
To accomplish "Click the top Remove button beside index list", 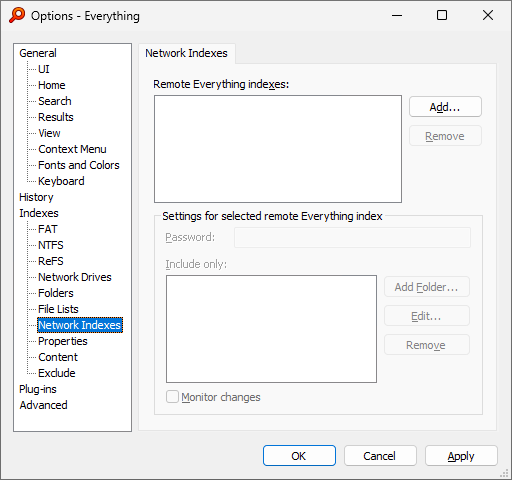I will [445, 136].
